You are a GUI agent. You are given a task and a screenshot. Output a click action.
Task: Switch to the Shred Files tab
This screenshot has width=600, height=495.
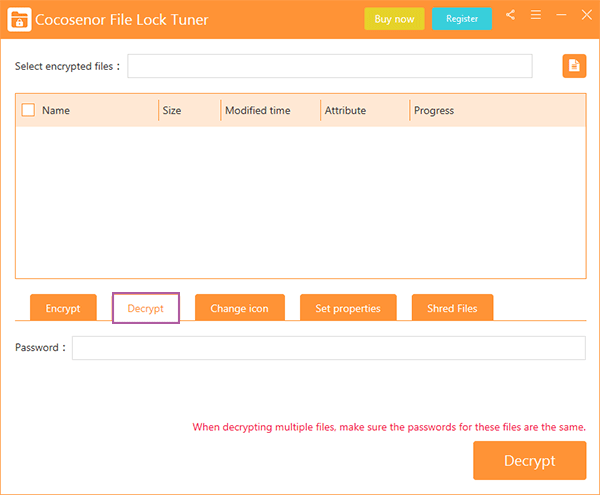coord(452,308)
